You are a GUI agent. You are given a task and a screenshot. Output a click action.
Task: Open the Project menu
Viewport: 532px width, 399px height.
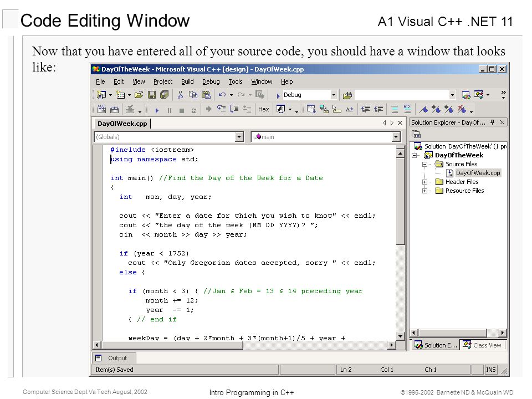click(x=163, y=81)
